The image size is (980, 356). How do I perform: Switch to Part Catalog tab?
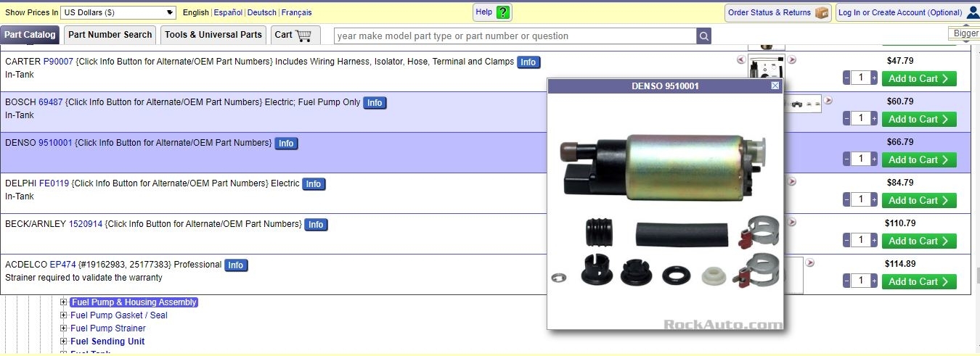30,35
